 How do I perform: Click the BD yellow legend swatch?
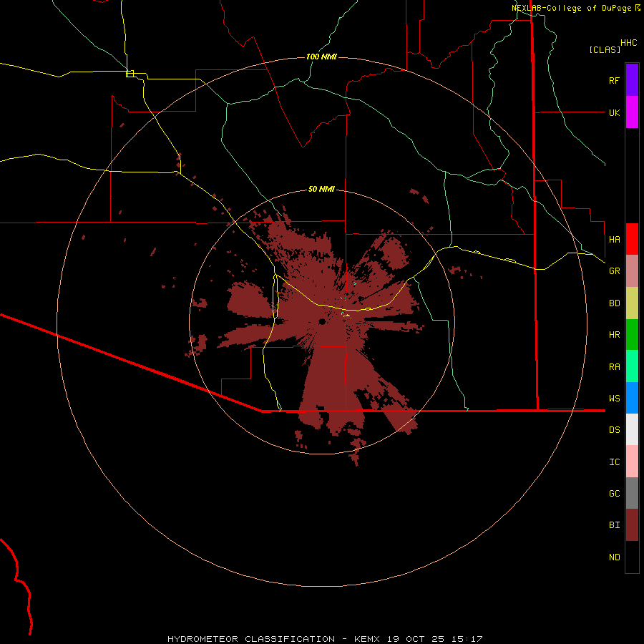[632, 303]
